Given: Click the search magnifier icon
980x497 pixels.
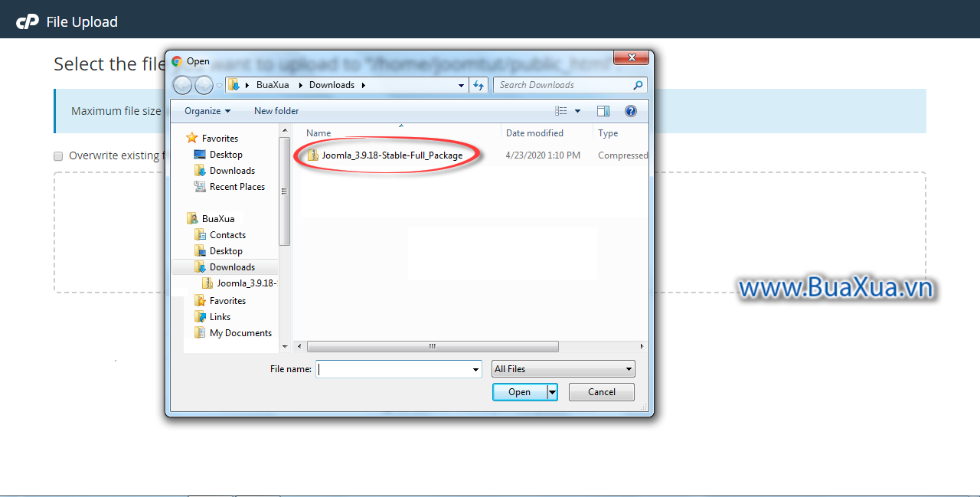Looking at the screenshot, I should (x=638, y=85).
